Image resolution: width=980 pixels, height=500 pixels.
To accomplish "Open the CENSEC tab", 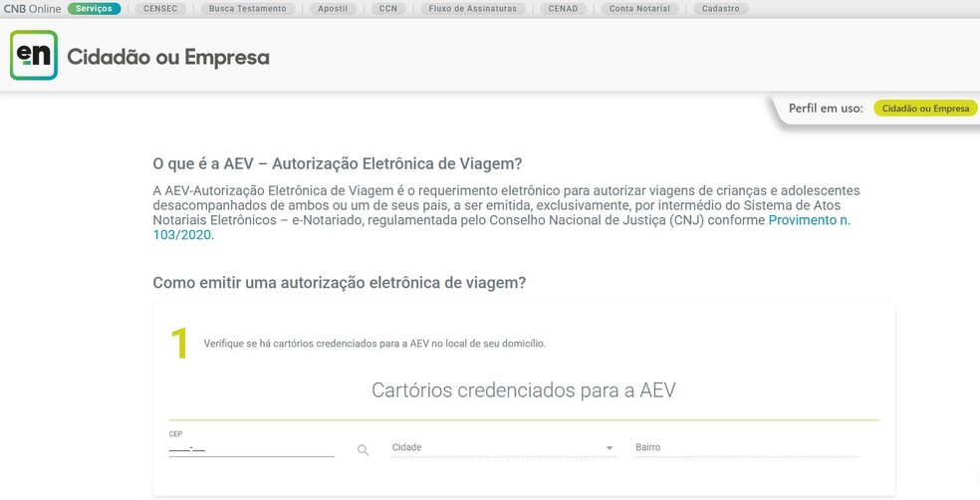I will click(160, 9).
